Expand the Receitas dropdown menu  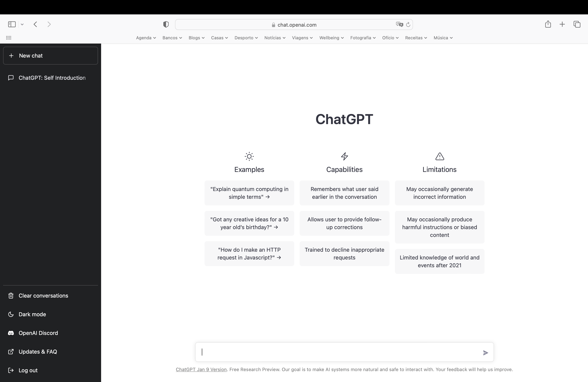pos(416,38)
